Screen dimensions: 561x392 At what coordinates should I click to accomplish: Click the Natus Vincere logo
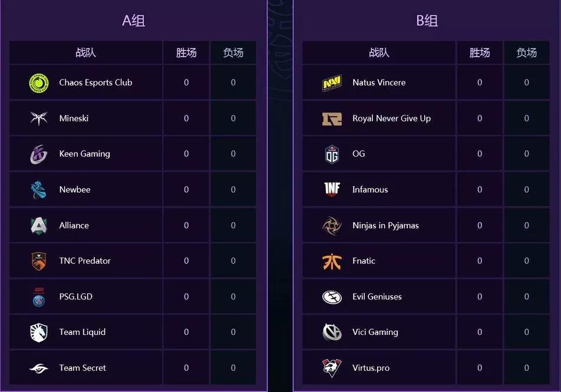pos(332,83)
